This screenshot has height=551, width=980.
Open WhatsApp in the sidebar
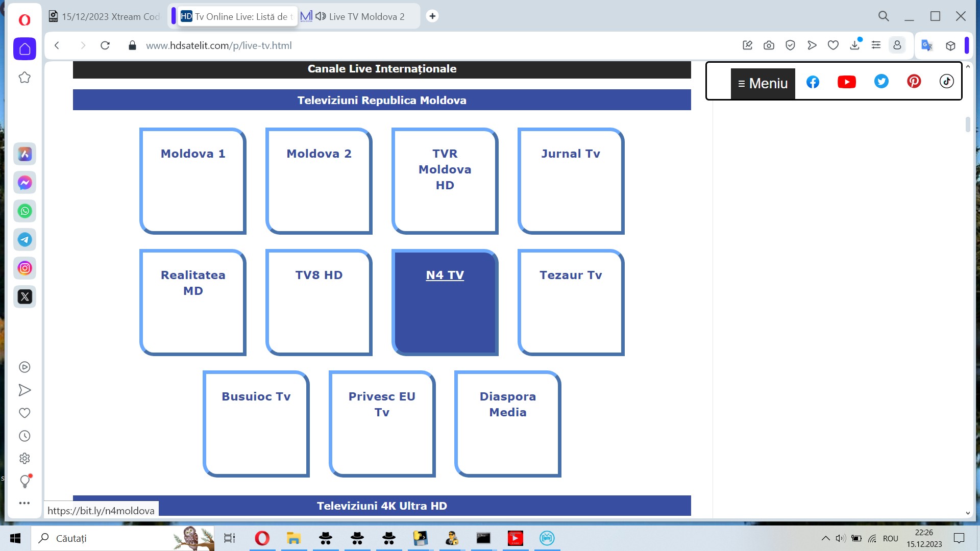[x=24, y=211]
